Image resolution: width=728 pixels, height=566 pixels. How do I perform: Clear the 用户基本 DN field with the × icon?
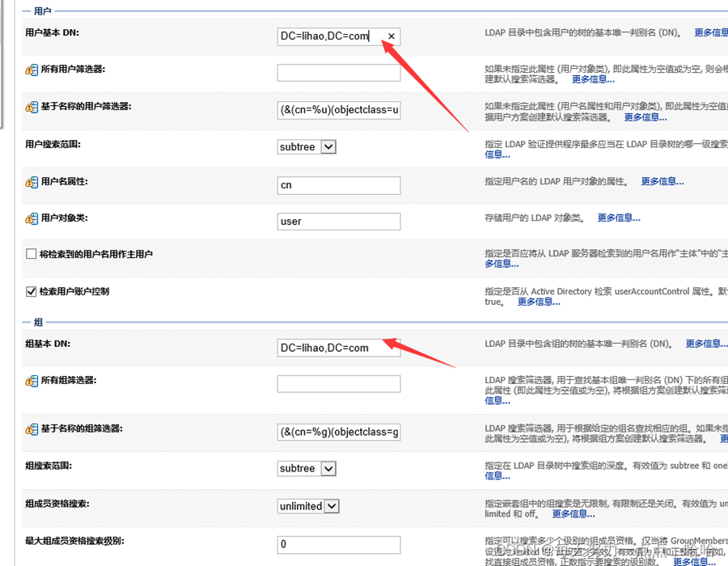point(391,36)
